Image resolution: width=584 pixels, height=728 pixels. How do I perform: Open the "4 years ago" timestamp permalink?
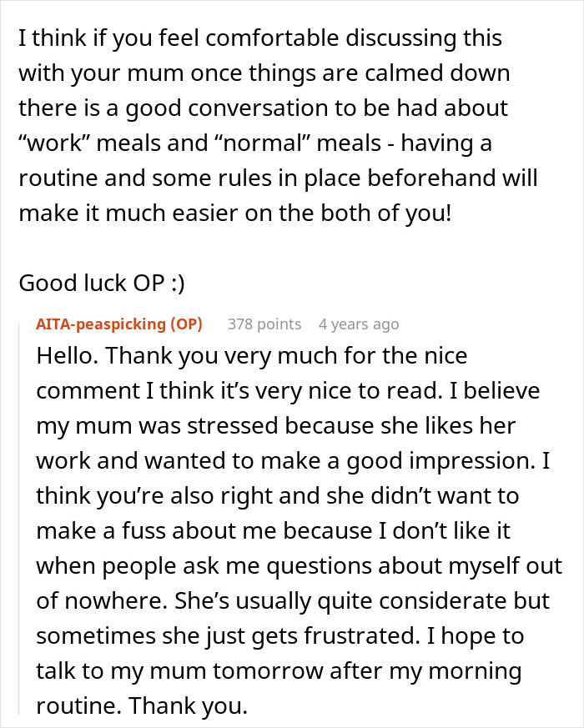358,324
